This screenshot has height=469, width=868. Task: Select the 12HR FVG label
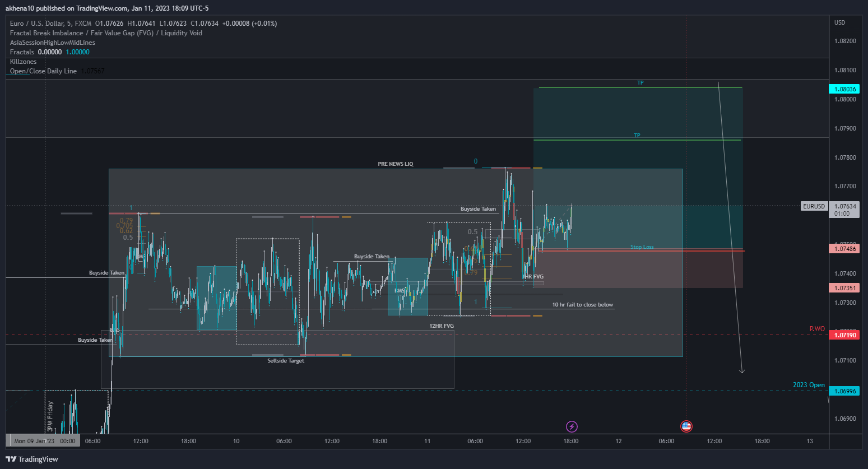click(x=442, y=326)
